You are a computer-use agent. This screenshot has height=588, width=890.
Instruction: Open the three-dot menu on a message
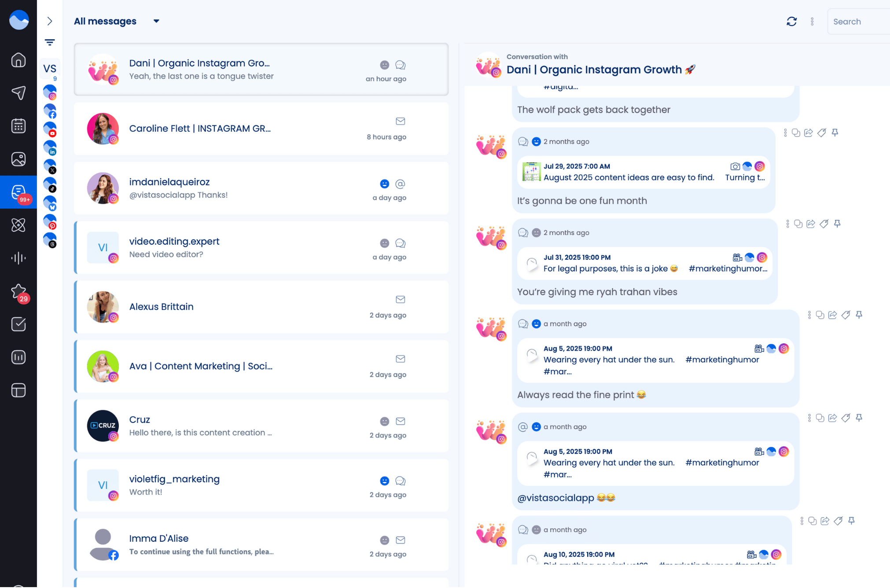tap(785, 132)
